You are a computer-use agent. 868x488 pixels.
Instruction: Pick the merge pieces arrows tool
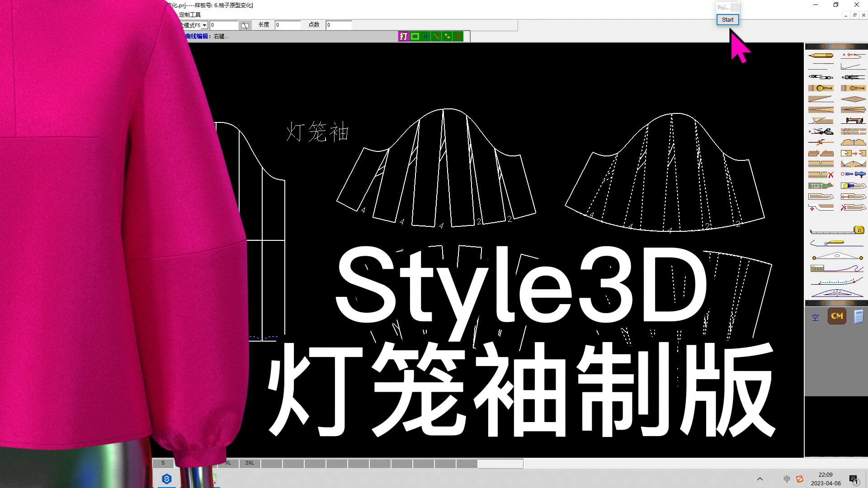pyautogui.click(x=821, y=153)
